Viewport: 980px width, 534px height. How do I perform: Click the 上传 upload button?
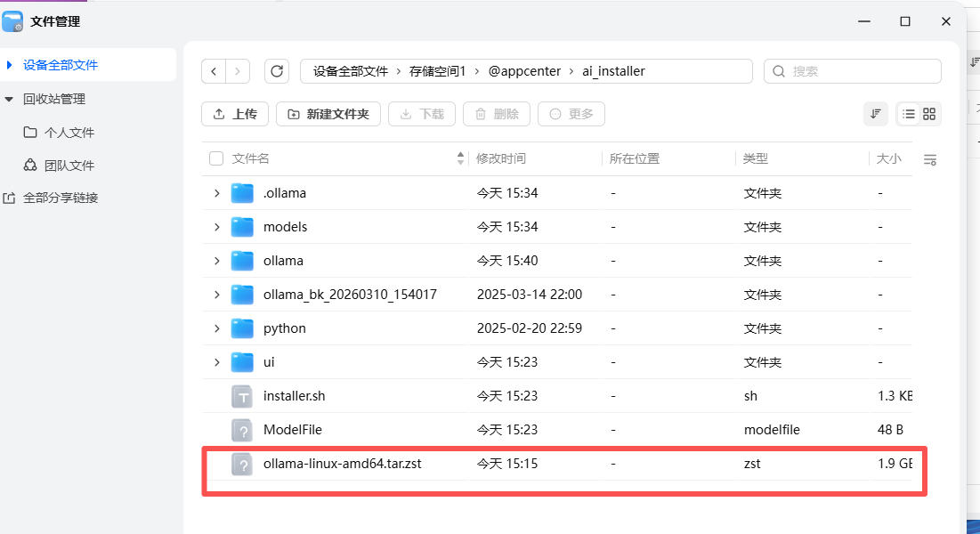[x=235, y=114]
